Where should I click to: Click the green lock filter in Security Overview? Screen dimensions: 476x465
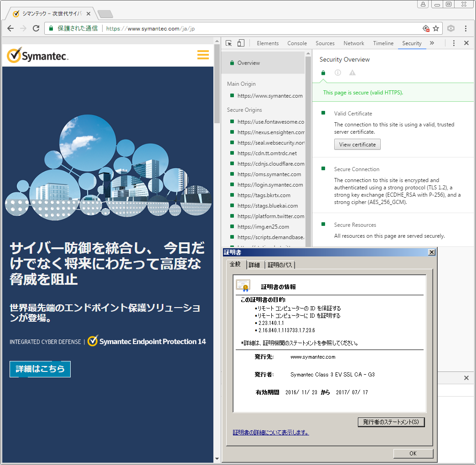323,73
